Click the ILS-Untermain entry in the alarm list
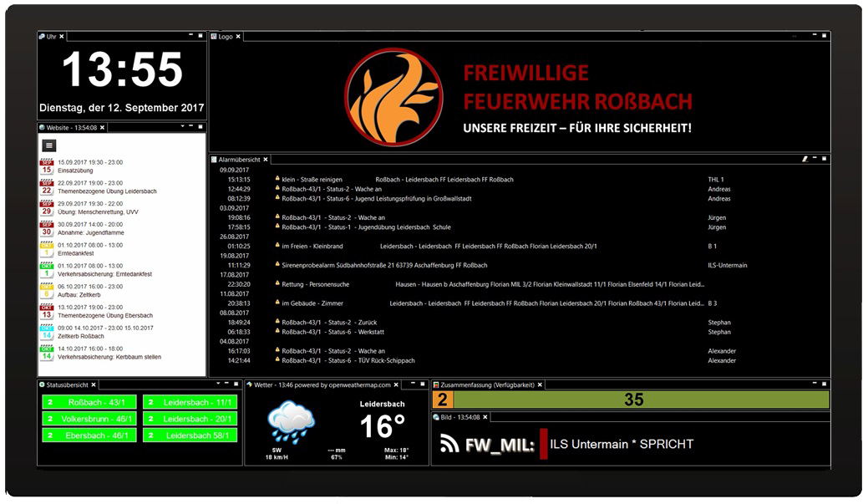 coord(728,265)
